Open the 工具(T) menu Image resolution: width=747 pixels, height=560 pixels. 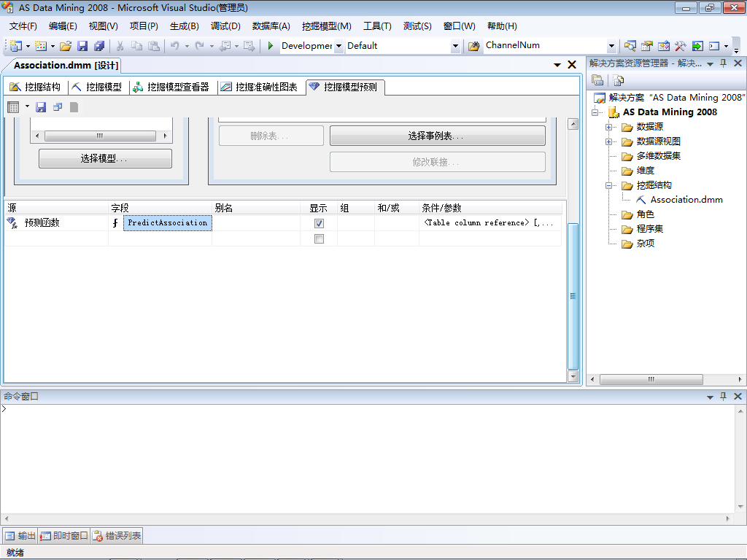(x=377, y=26)
